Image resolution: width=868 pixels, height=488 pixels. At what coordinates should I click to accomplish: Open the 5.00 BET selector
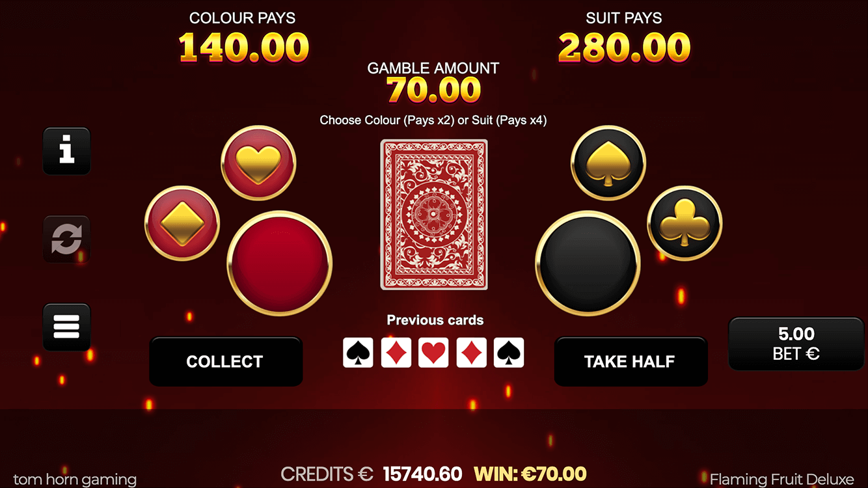pyautogui.click(x=796, y=344)
